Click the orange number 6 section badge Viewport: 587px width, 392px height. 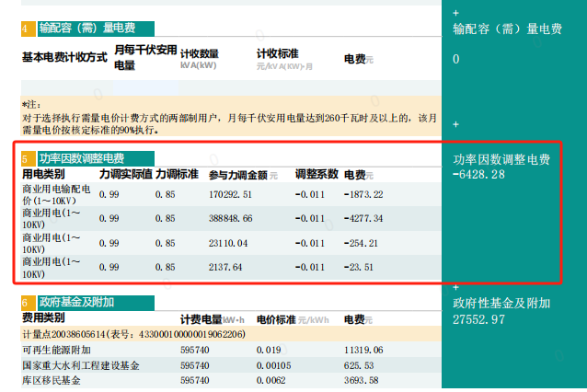click(26, 303)
